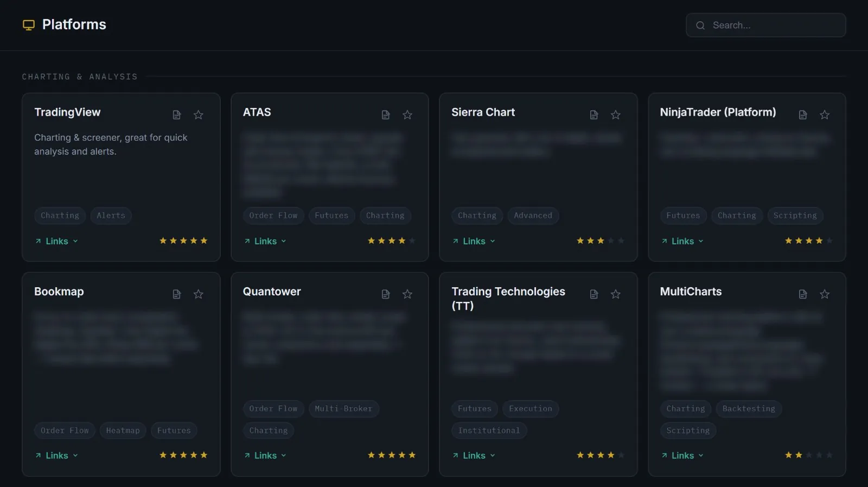Select Scripting tag on NinjaTrader card
Screen dimensions: 868x487
[x=795, y=216]
